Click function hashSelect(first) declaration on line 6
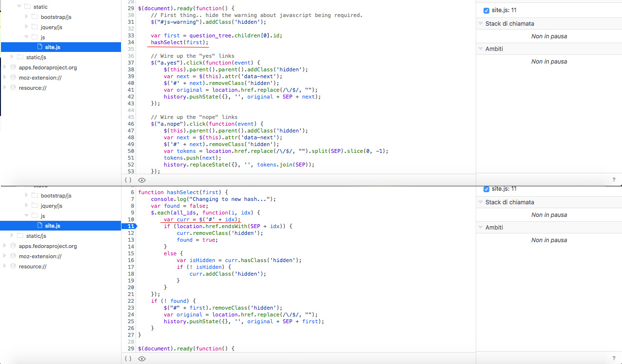622x364 pixels. [183, 192]
